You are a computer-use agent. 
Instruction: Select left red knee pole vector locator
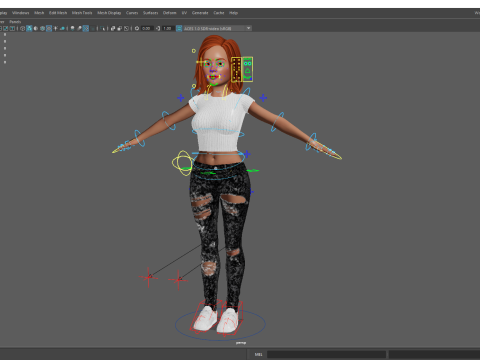pos(148,277)
